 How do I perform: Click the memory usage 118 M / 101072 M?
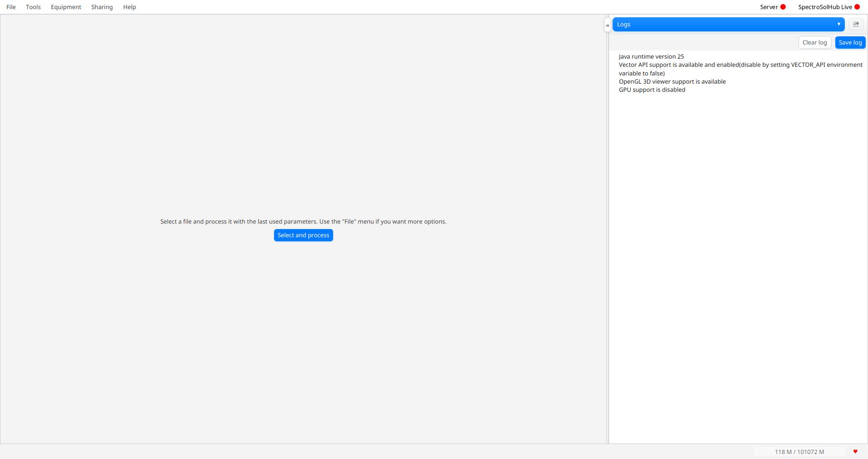pos(799,452)
